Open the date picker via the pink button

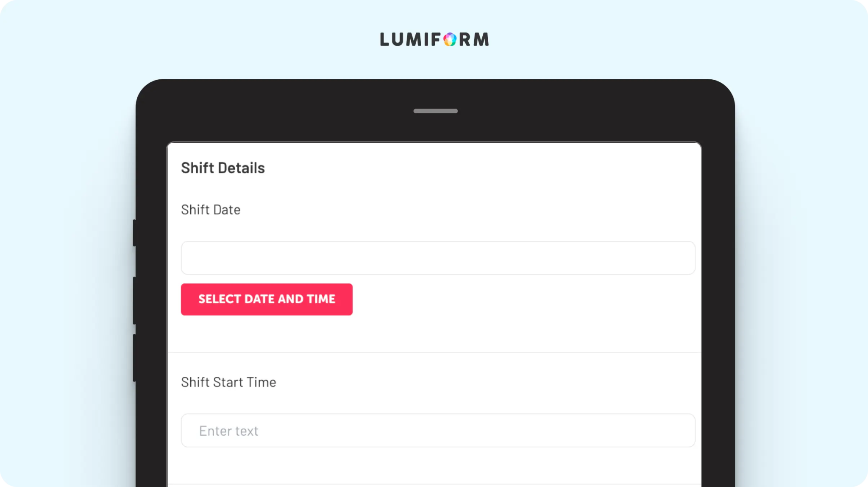point(267,299)
